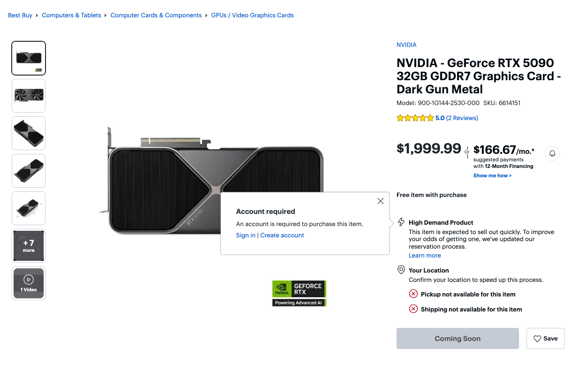Navigate to Computers & Tablets breadcrumb
Image resolution: width=588 pixels, height=372 pixels.
tap(71, 15)
